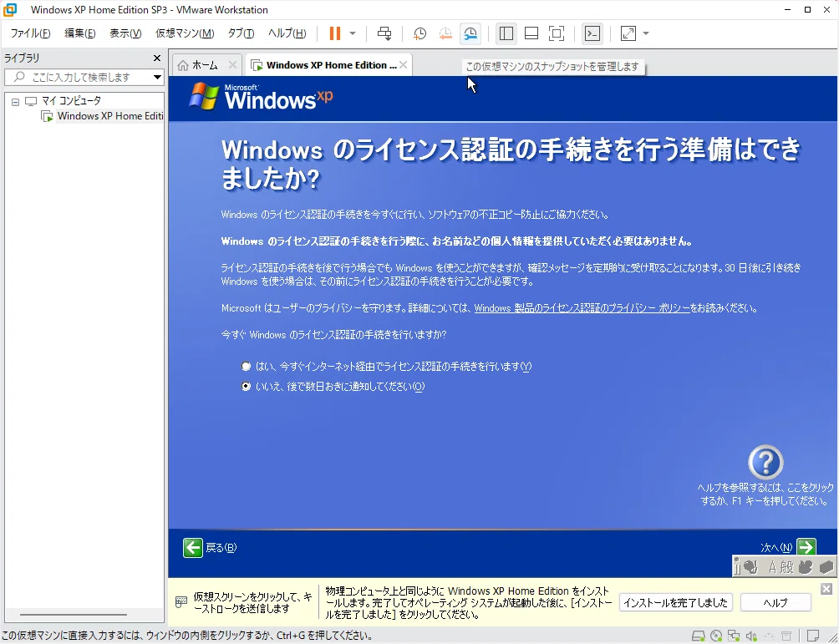Pause the virtual machine with the orange pause icon
Image resolution: width=839 pixels, height=644 pixels.
335,33
